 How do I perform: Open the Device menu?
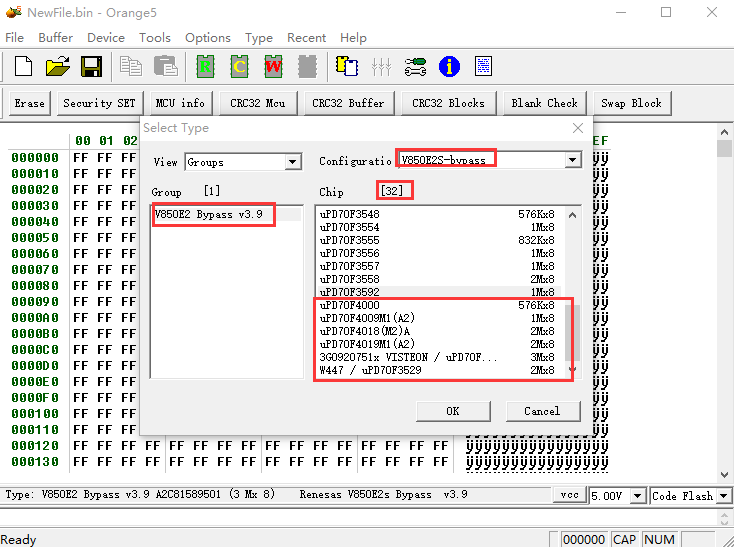[x=106, y=37]
